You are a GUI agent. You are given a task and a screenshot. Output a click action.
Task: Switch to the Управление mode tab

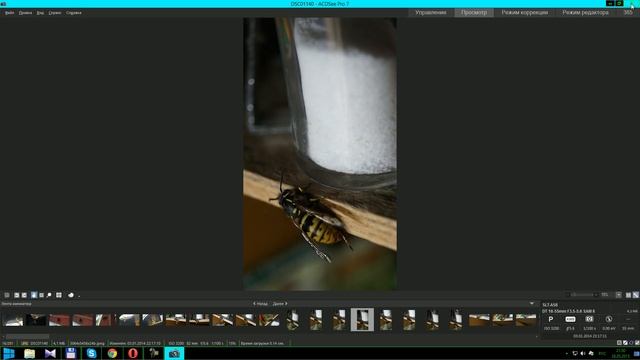point(431,13)
